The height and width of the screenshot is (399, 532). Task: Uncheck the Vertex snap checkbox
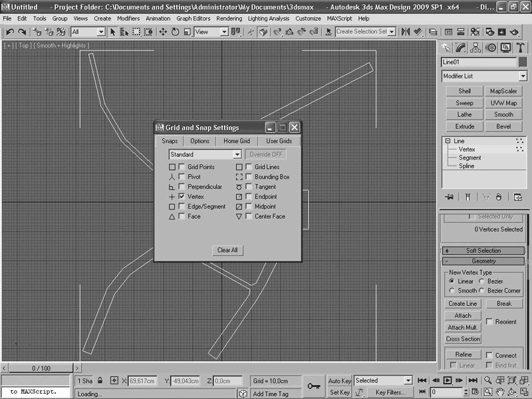(182, 197)
